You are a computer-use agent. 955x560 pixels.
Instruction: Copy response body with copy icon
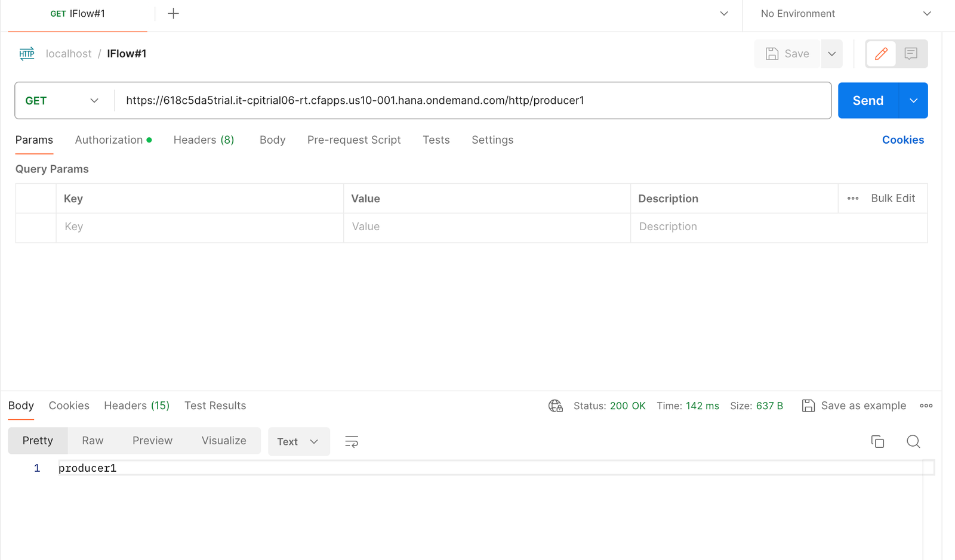coord(877,441)
